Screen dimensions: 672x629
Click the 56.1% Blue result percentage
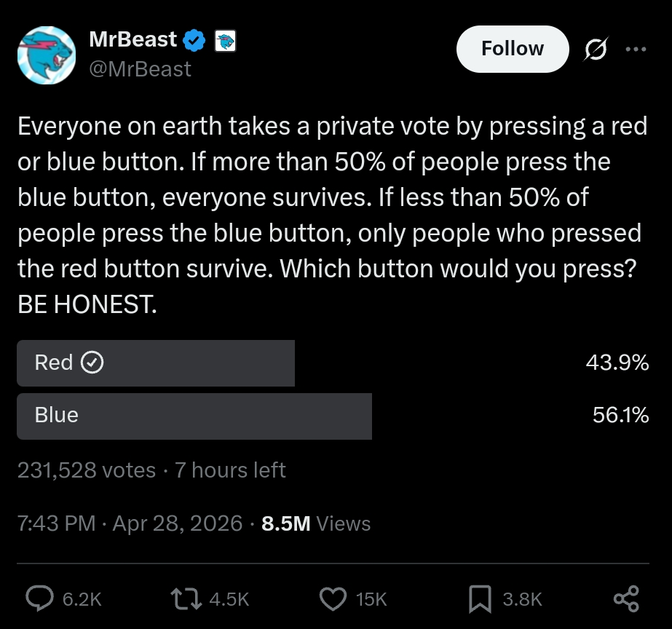point(620,416)
